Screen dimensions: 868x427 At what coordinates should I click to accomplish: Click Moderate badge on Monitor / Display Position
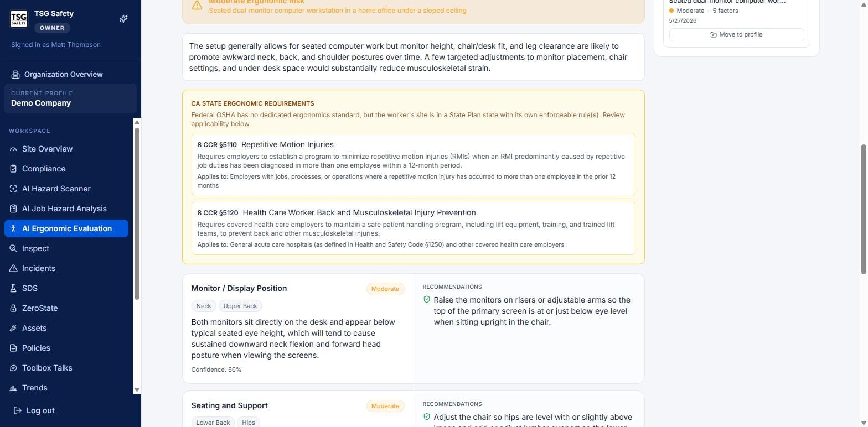point(385,289)
